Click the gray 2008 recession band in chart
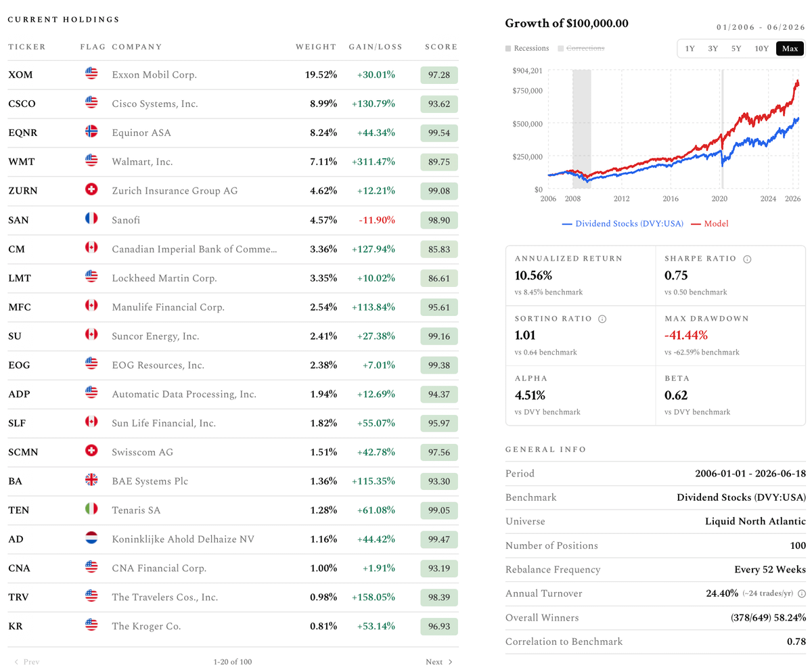Viewport: 812px width, 672px height. 581,129
